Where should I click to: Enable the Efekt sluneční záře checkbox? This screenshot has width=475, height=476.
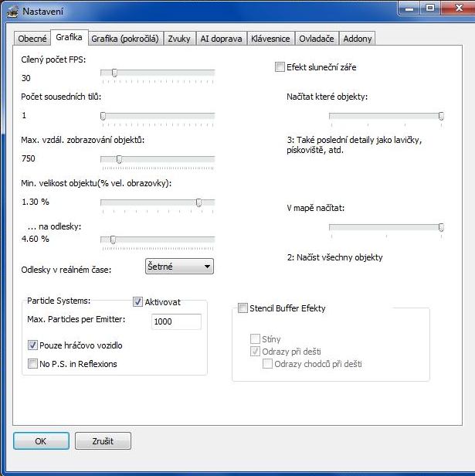pos(280,67)
